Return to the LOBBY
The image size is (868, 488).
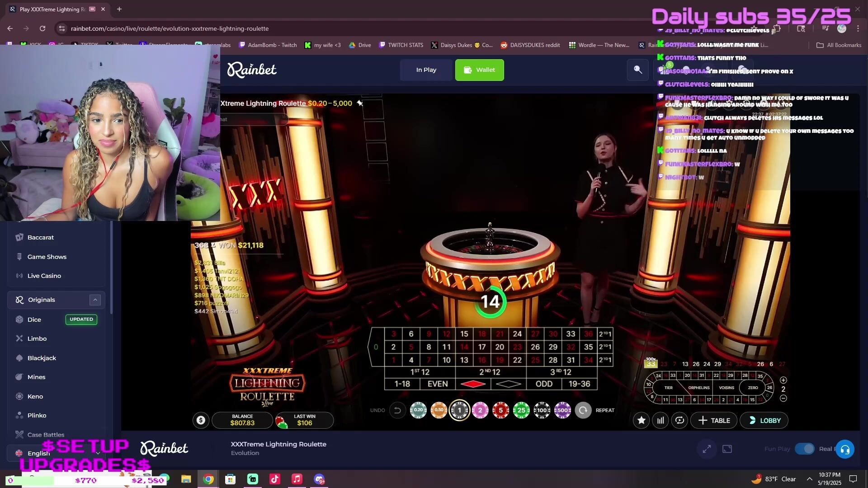click(x=764, y=421)
